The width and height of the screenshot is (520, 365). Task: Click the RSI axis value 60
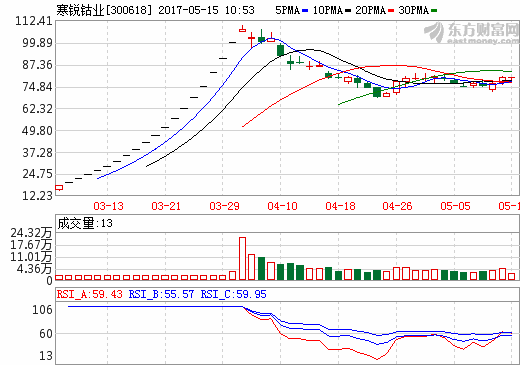click(46, 334)
